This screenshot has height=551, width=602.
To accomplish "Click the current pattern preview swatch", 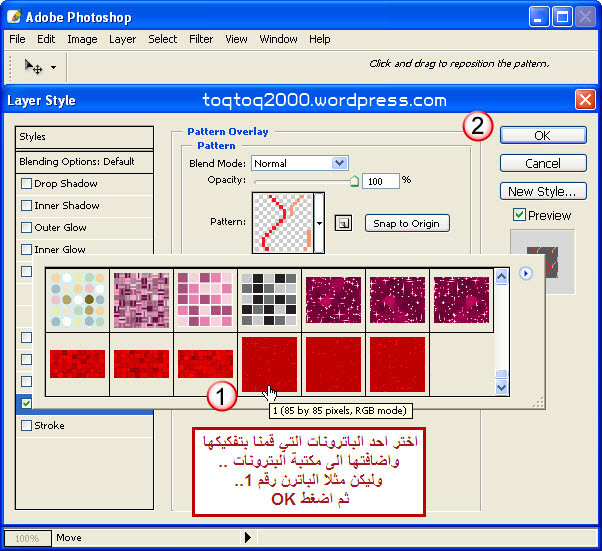I will pyautogui.click(x=281, y=223).
